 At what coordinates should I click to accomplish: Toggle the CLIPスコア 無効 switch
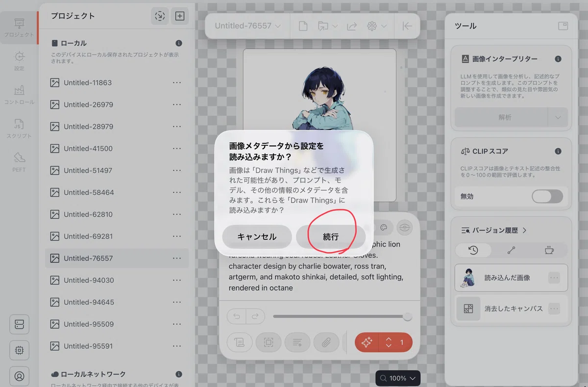tap(547, 196)
